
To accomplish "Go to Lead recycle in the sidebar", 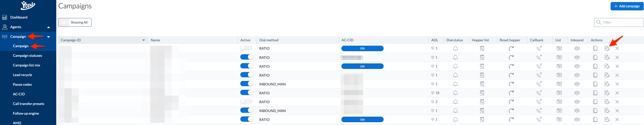I will coord(23,75).
